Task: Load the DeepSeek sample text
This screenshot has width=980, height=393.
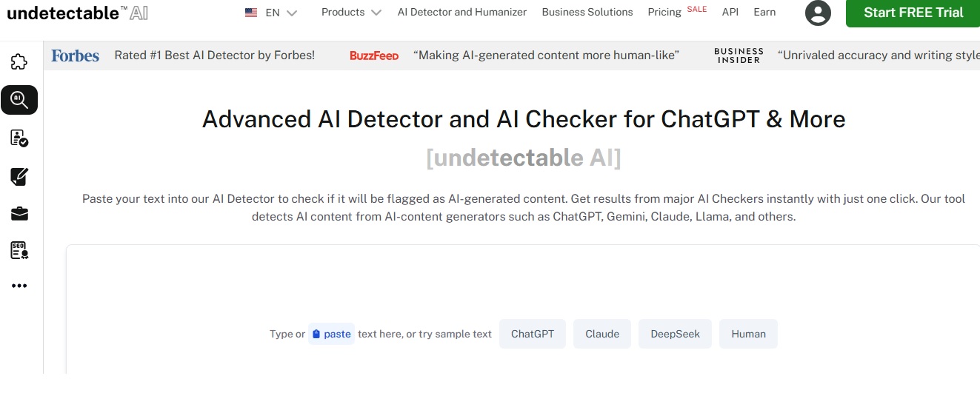Action: tap(676, 334)
